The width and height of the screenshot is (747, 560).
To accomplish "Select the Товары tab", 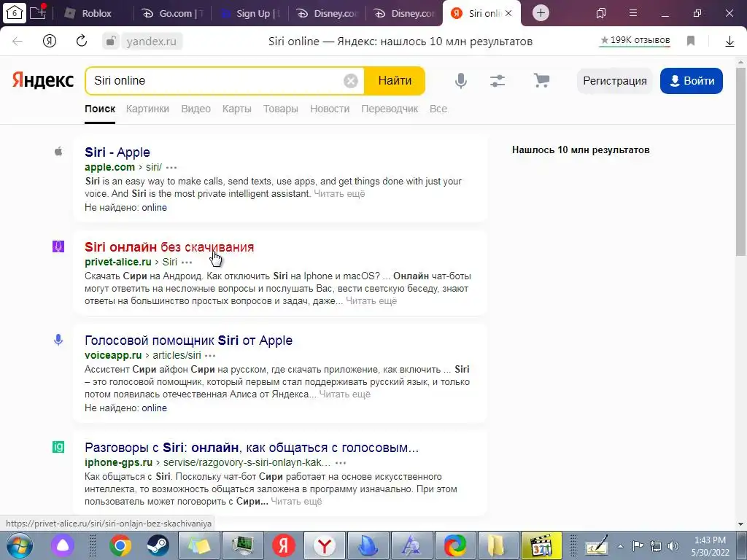I will pos(281,109).
